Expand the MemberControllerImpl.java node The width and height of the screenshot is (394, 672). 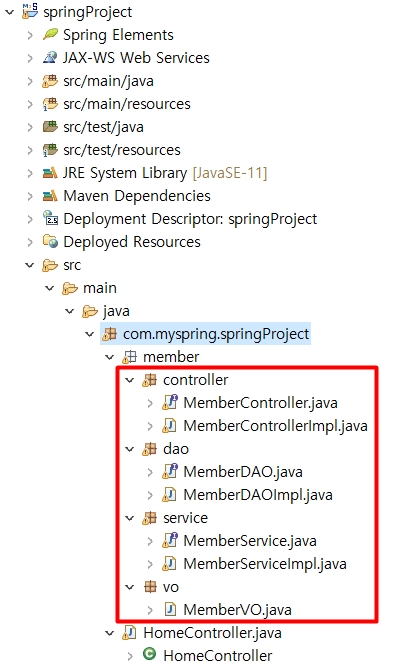tap(150, 426)
